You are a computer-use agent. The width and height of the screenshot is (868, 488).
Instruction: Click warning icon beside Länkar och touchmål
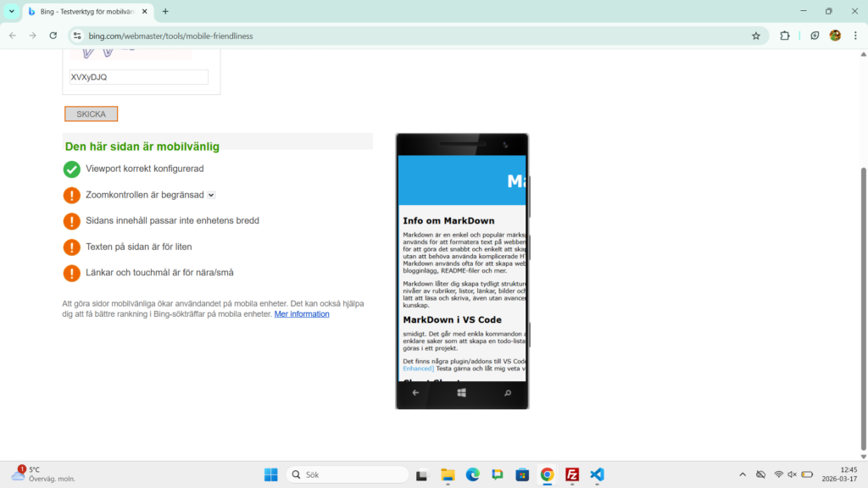72,273
